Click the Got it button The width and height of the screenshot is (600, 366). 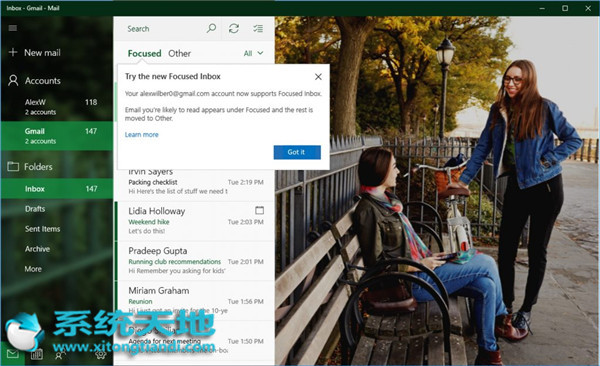pos(297,152)
